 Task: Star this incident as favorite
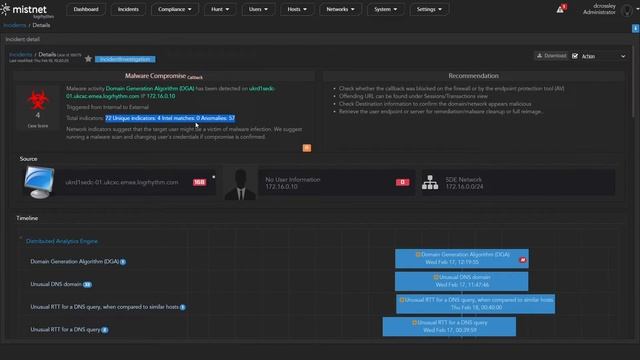point(88,59)
